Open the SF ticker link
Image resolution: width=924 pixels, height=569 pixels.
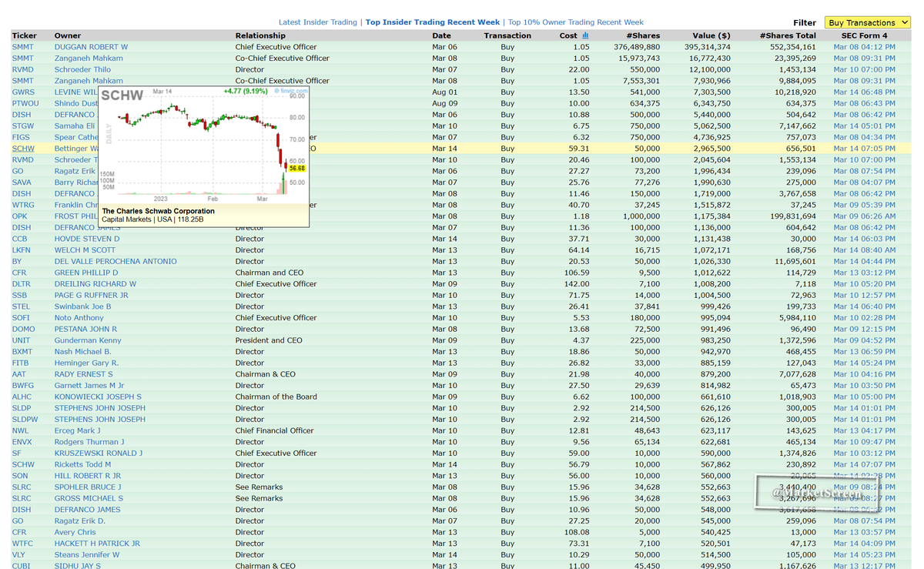pos(16,454)
